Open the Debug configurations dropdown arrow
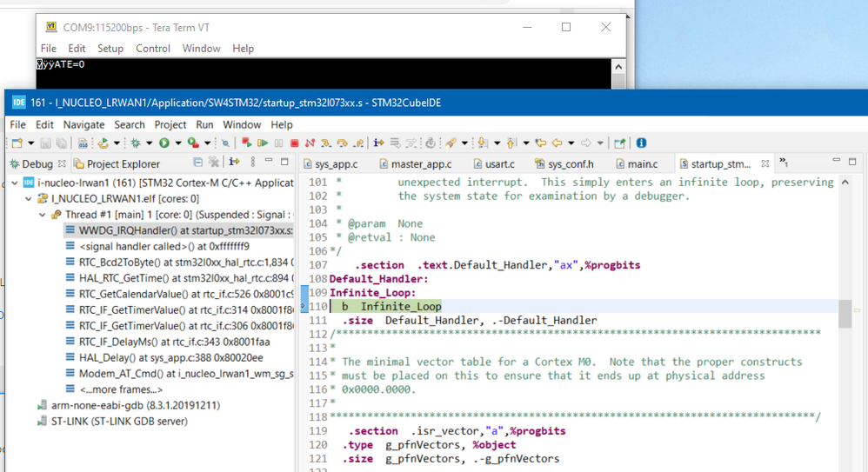This screenshot has width=868, height=472. [x=148, y=143]
